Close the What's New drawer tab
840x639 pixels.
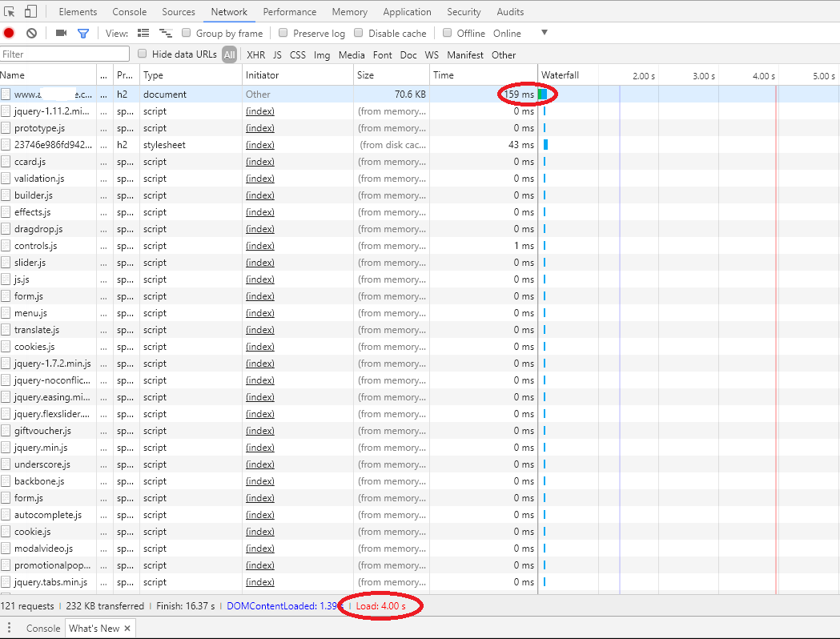point(127,629)
